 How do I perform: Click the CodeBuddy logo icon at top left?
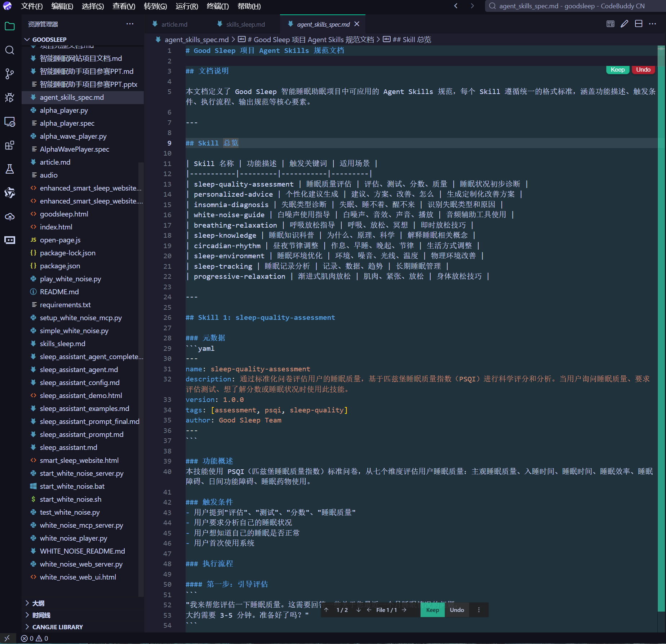click(x=7, y=6)
